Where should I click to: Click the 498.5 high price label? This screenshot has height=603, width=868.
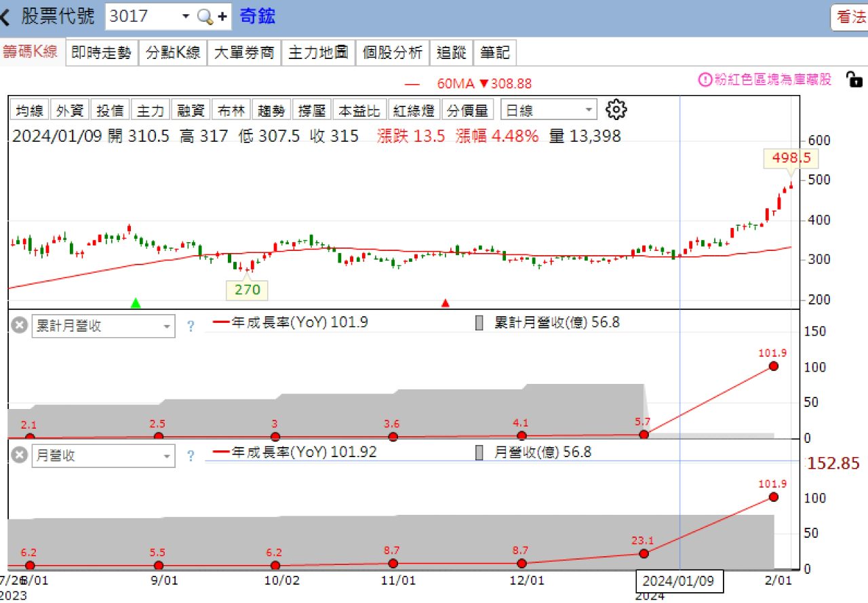point(791,158)
